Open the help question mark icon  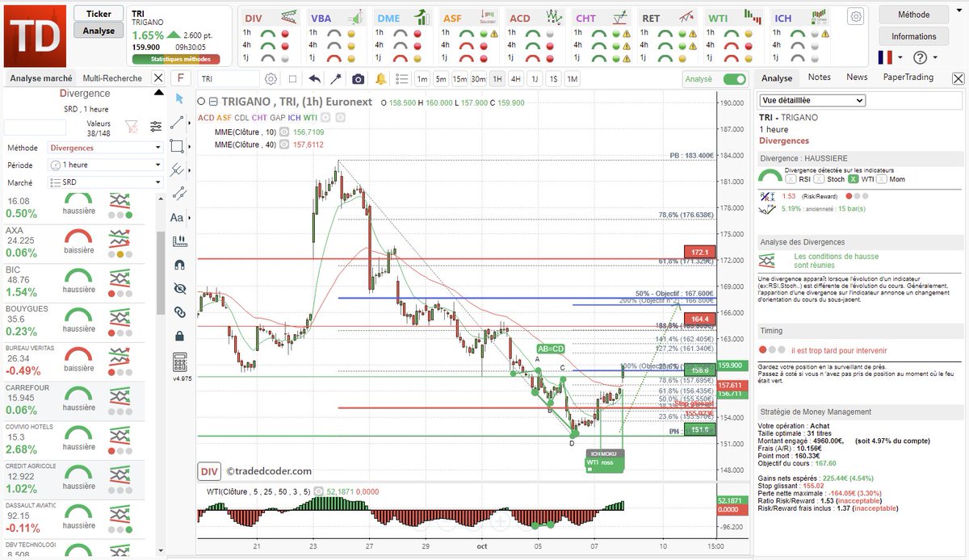[920, 57]
